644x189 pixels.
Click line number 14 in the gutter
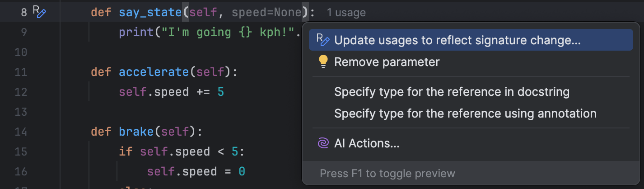tap(21, 132)
